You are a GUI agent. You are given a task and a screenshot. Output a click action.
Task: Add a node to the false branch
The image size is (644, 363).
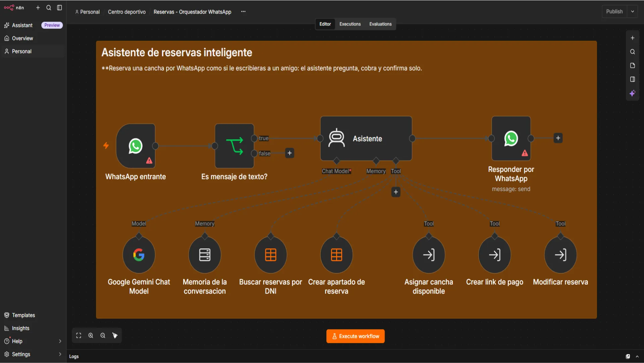click(289, 153)
